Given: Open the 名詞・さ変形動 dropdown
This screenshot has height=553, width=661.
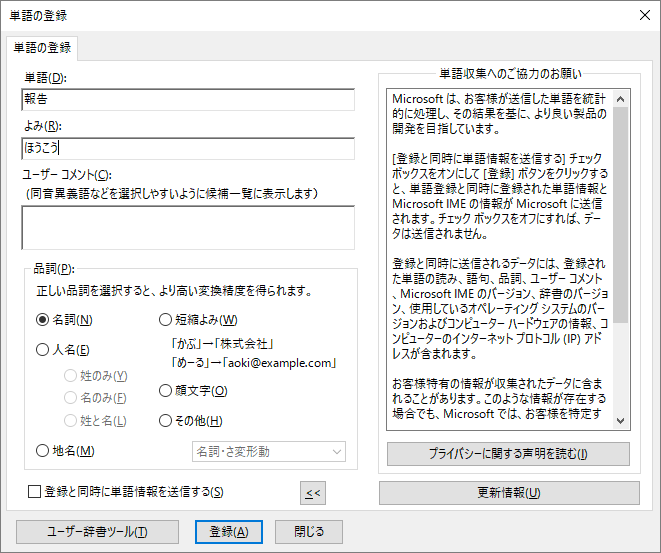Looking at the screenshot, I should [x=269, y=452].
